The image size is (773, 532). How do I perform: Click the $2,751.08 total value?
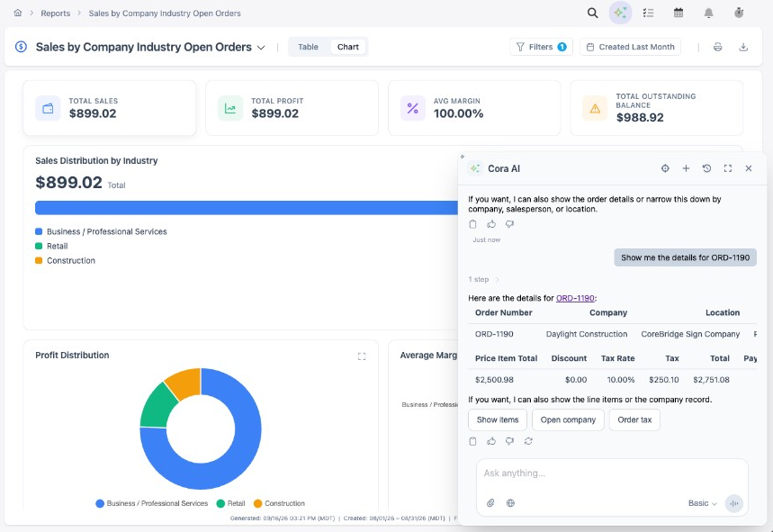pyautogui.click(x=711, y=380)
